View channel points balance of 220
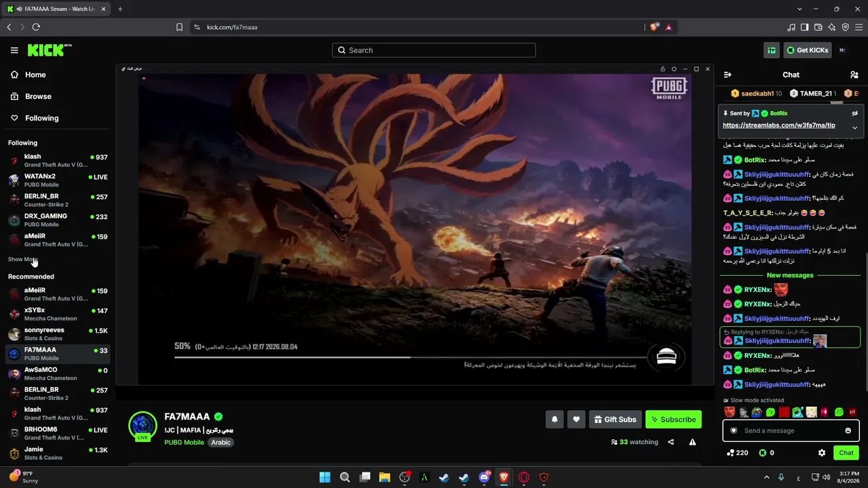Image resolution: width=868 pixels, height=488 pixels. tap(737, 453)
